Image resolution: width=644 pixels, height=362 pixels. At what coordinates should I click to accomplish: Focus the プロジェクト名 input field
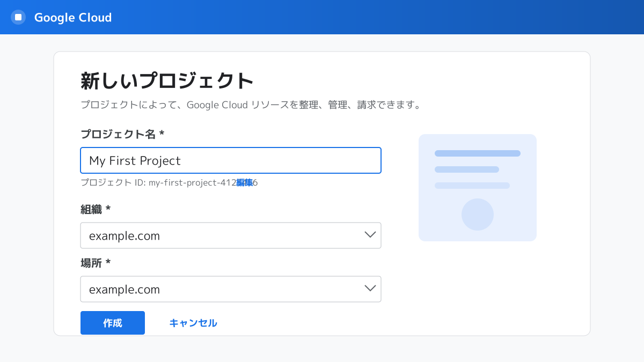pos(231,160)
